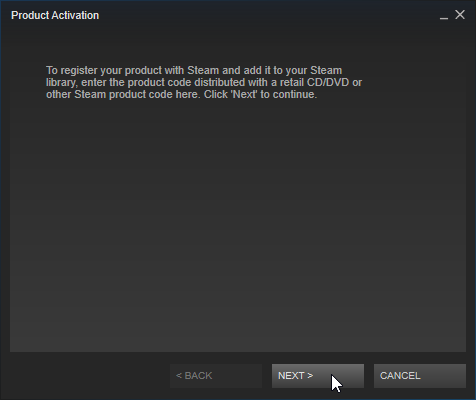Image resolution: width=476 pixels, height=400 pixels.
Task: Close the Product Activation window
Action: coord(460,15)
